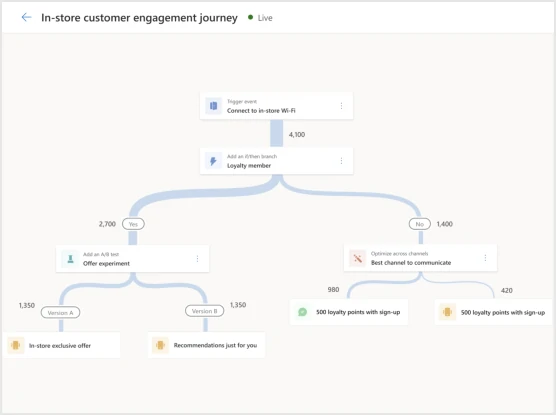Click the Live status label
The width and height of the screenshot is (556, 415).
coord(265,18)
